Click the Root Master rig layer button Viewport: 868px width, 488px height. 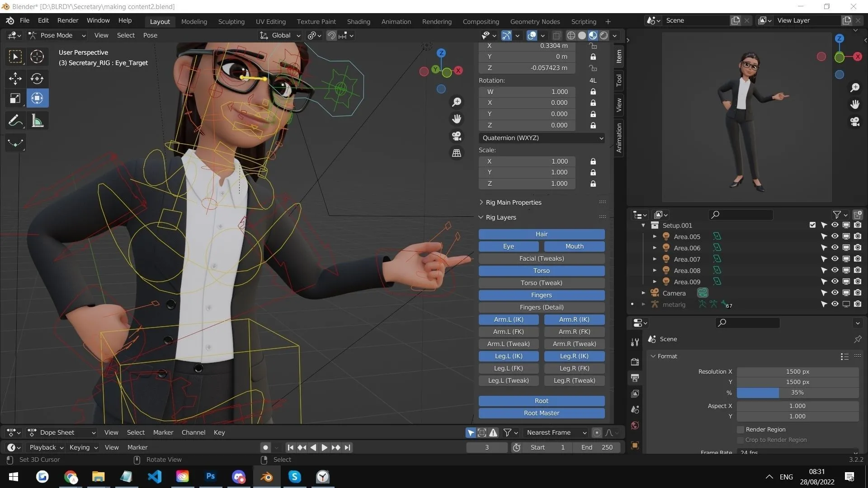click(541, 413)
